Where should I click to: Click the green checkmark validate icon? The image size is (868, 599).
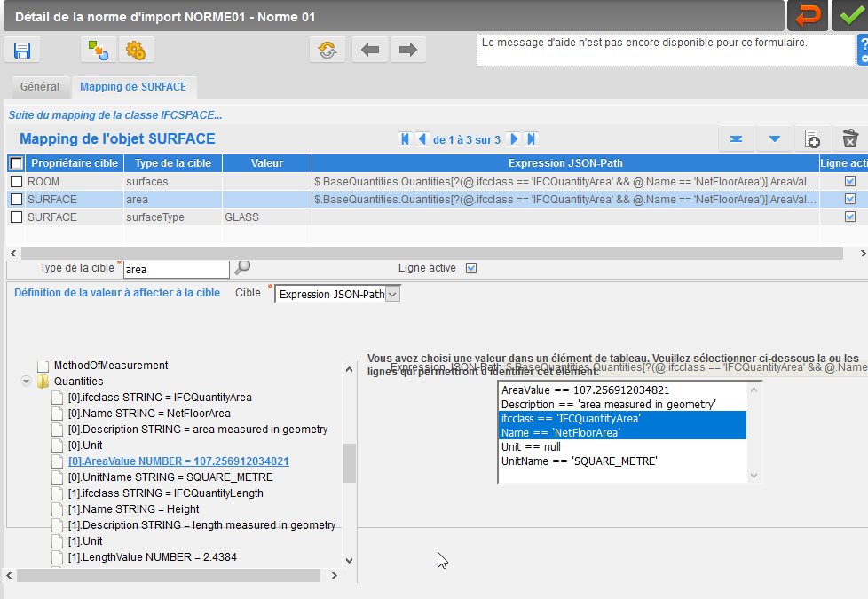click(x=851, y=15)
